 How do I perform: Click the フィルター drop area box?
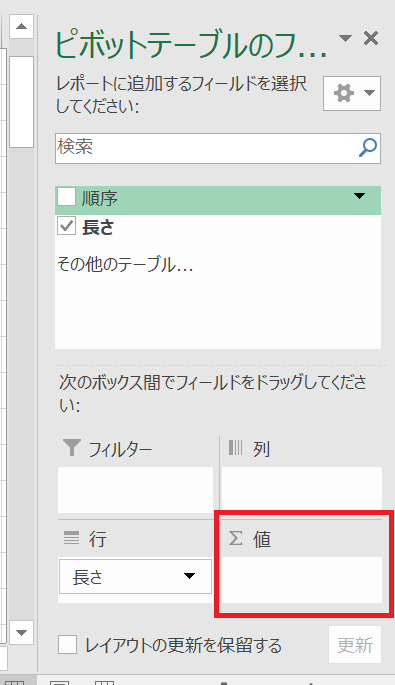135,490
